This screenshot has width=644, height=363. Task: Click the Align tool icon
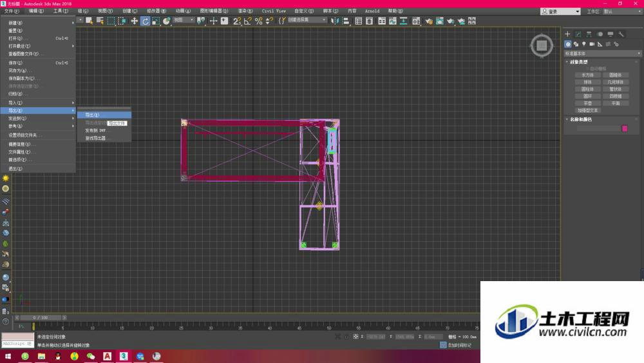point(346,21)
